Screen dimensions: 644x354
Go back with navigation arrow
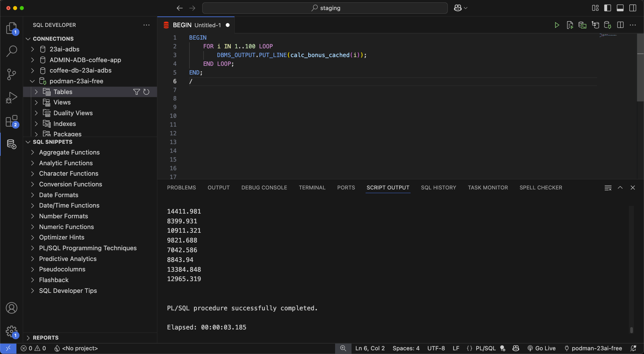pos(179,8)
